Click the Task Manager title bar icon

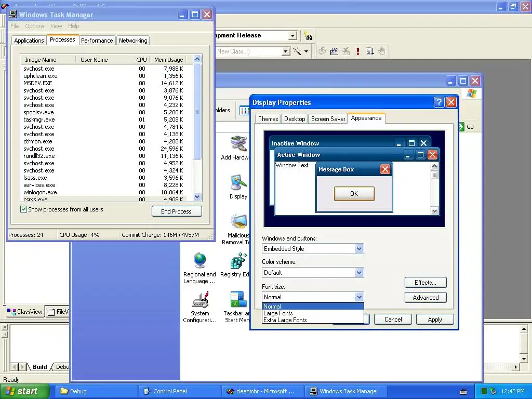[x=13, y=14]
